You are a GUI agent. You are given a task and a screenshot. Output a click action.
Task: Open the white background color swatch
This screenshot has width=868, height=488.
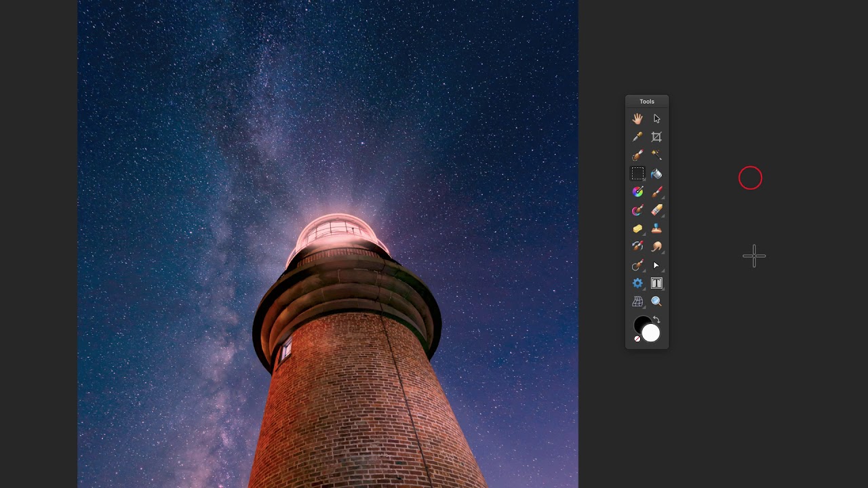[x=651, y=333]
